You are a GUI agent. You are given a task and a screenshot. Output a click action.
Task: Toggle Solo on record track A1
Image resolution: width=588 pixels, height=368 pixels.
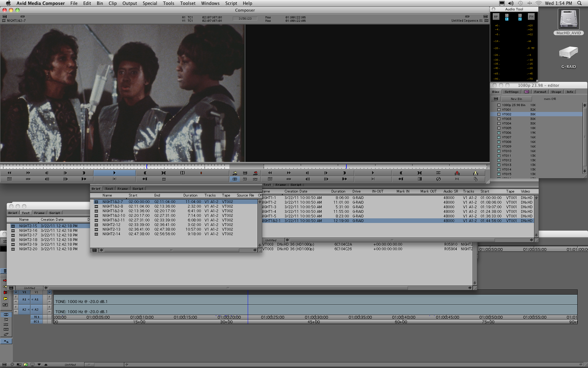49,297
